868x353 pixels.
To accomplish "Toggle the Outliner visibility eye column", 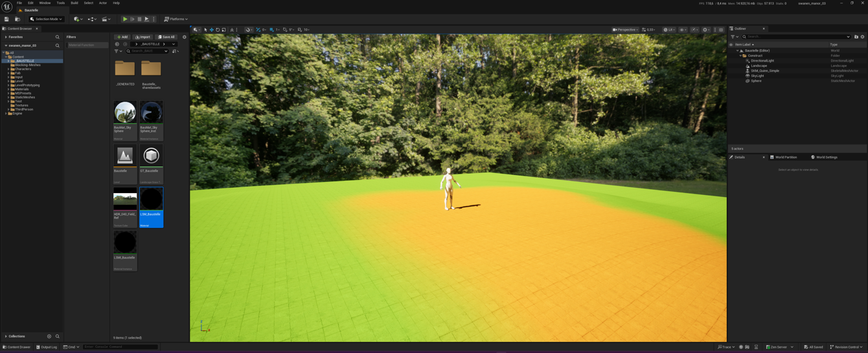I will coord(731,45).
